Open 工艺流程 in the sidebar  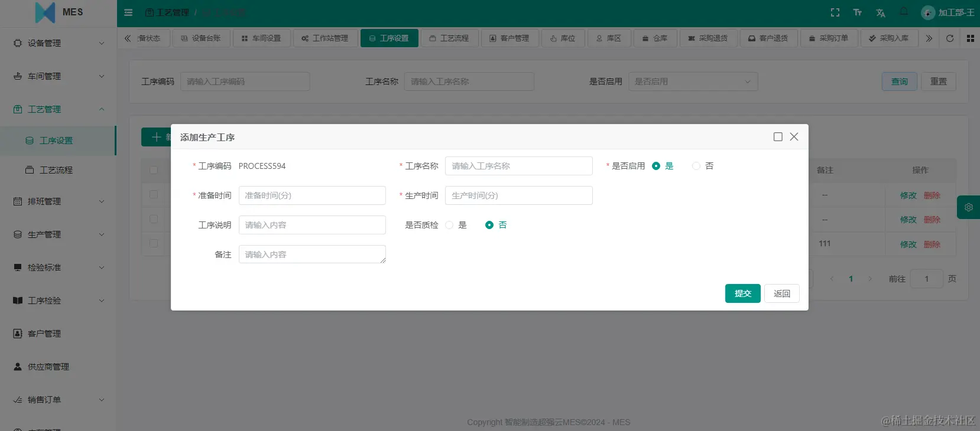(x=58, y=170)
